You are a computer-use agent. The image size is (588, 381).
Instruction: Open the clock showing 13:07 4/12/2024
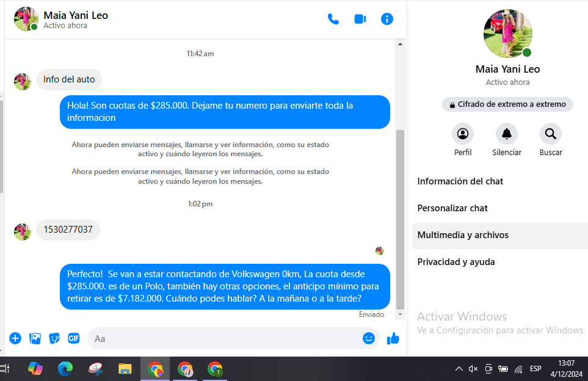click(x=566, y=369)
